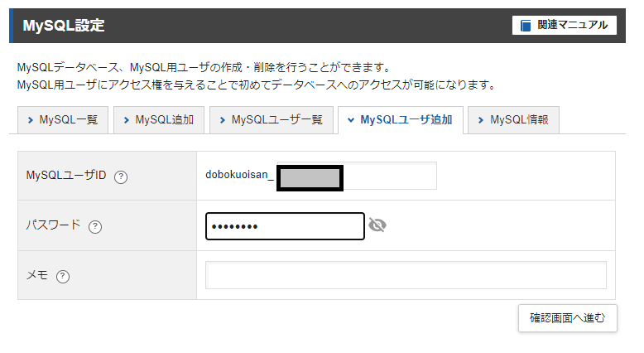The image size is (644, 353).
Task: Click the メモ label text
Action: point(37,275)
